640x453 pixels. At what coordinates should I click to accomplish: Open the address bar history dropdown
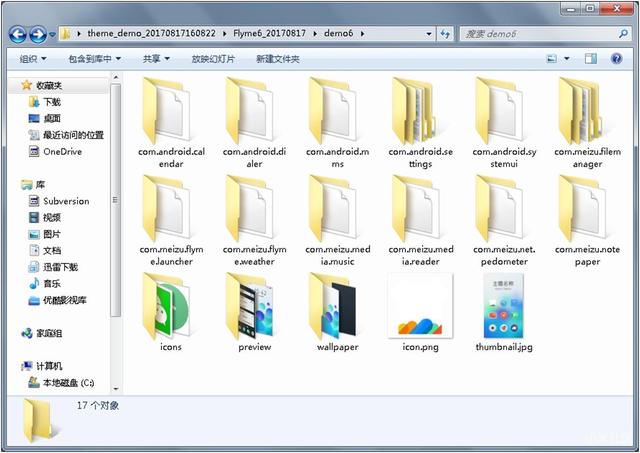[x=429, y=34]
